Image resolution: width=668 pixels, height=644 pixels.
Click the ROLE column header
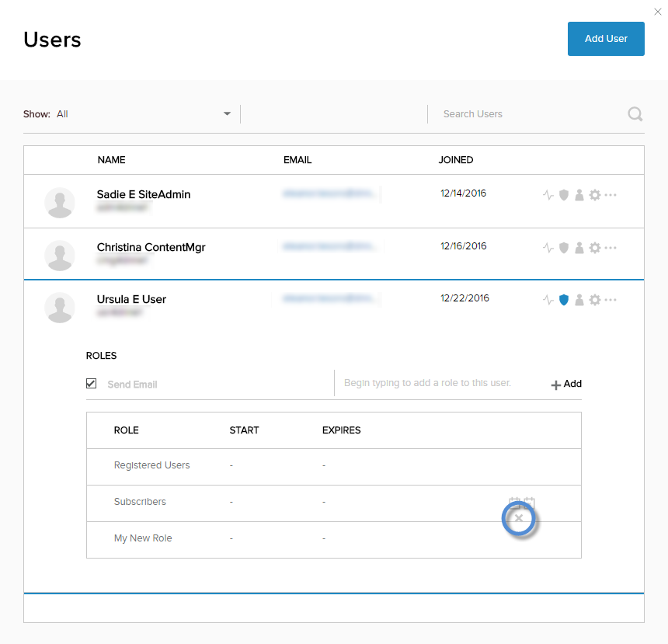(126, 430)
